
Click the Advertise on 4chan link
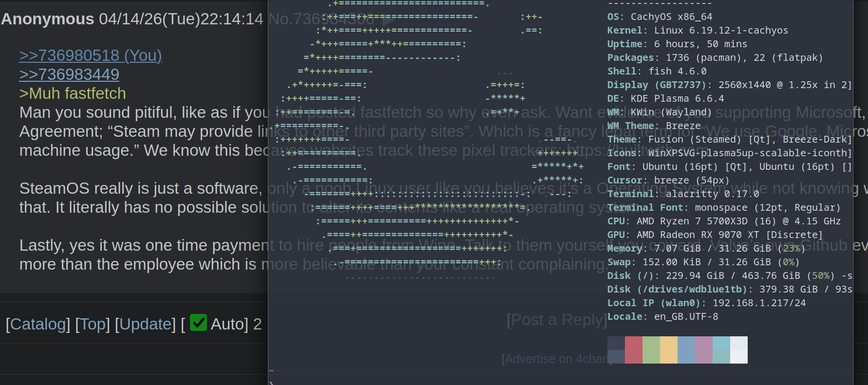pyautogui.click(x=556, y=359)
